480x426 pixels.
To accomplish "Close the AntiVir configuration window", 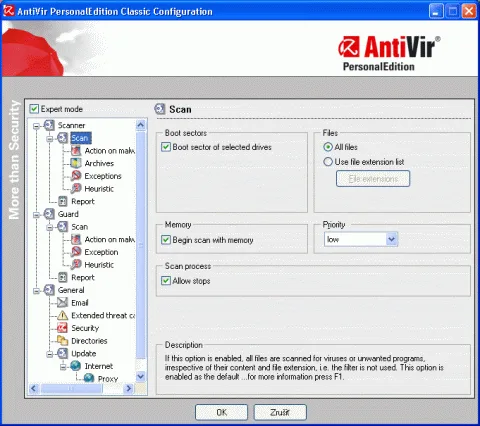I will [469, 11].
